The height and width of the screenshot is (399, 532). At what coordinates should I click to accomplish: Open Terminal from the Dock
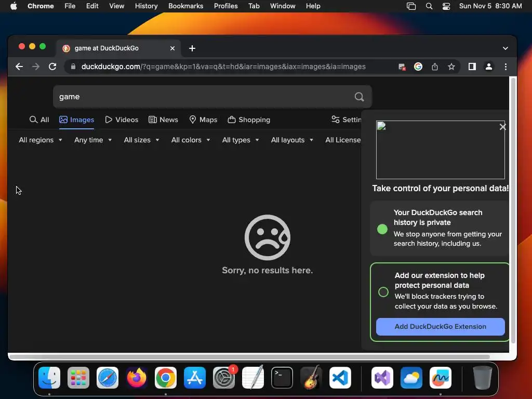tap(282, 378)
